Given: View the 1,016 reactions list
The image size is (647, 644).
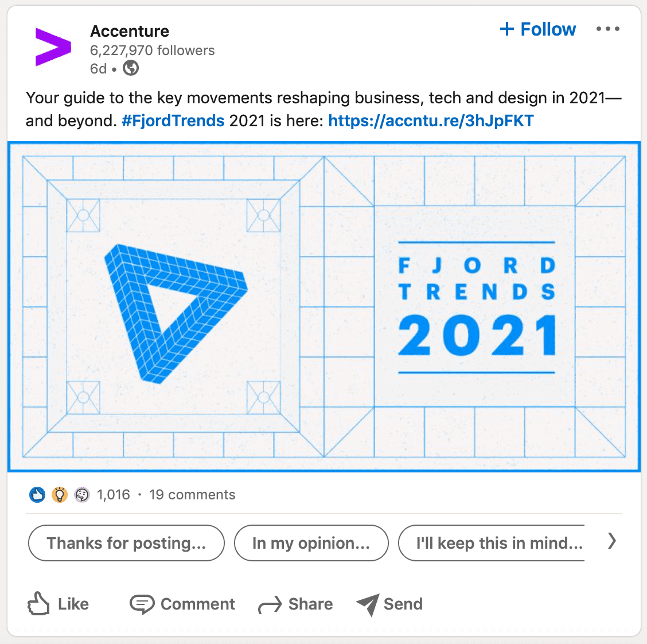Looking at the screenshot, I should 114,495.
